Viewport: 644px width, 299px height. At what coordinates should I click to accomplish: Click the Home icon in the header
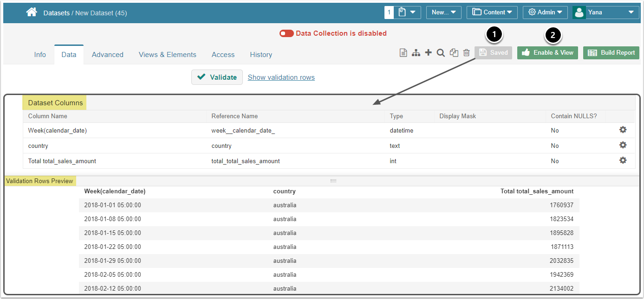32,13
